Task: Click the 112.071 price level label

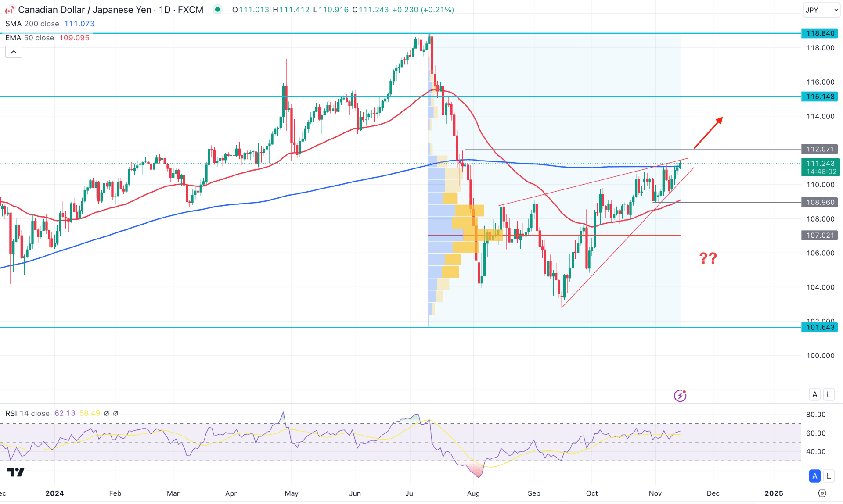Action: pos(820,149)
